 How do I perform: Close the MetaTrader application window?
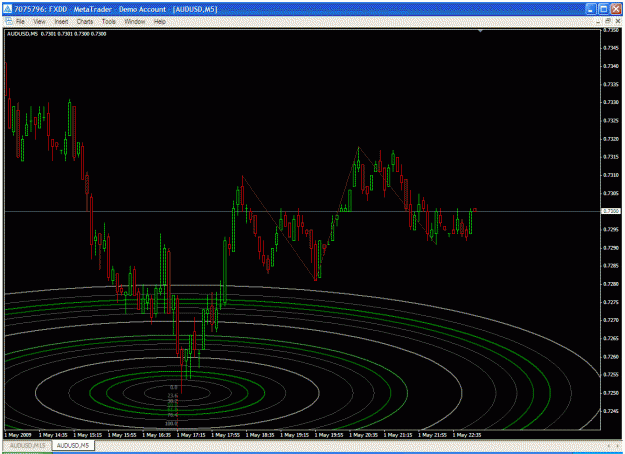pyautogui.click(x=616, y=9)
